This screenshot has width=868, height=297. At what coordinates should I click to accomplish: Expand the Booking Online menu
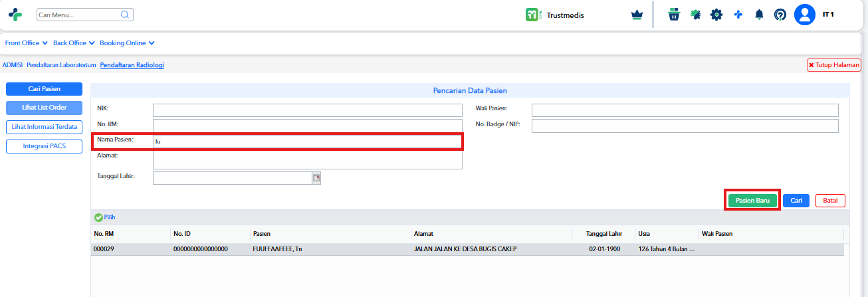click(127, 43)
